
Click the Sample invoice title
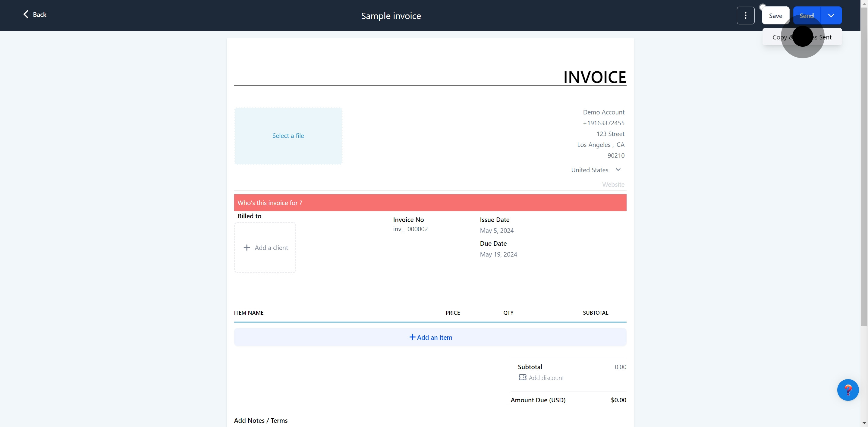tap(391, 16)
